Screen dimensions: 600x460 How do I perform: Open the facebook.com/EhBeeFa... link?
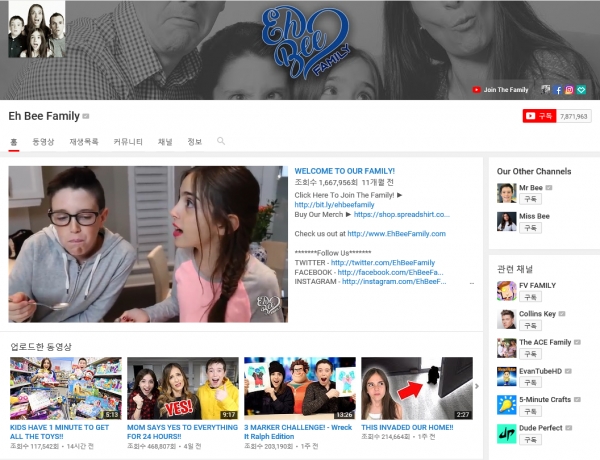click(390, 272)
